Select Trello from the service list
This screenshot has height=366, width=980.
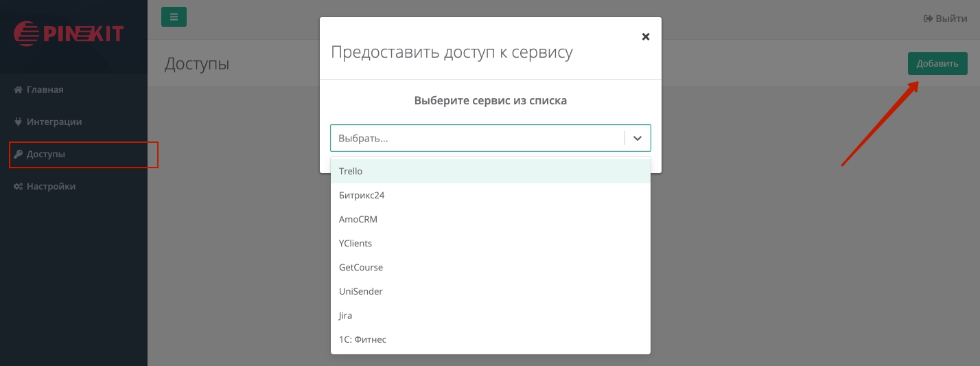[490, 172]
